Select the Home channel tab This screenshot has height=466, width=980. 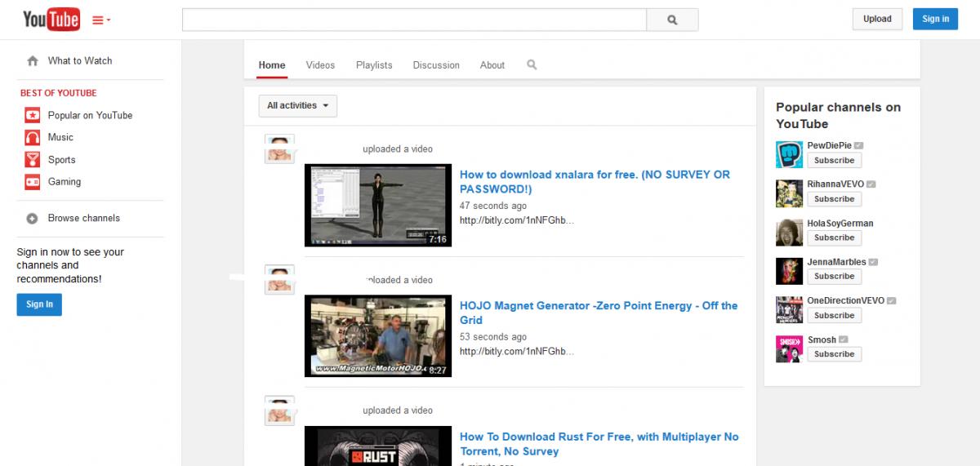pyautogui.click(x=272, y=65)
